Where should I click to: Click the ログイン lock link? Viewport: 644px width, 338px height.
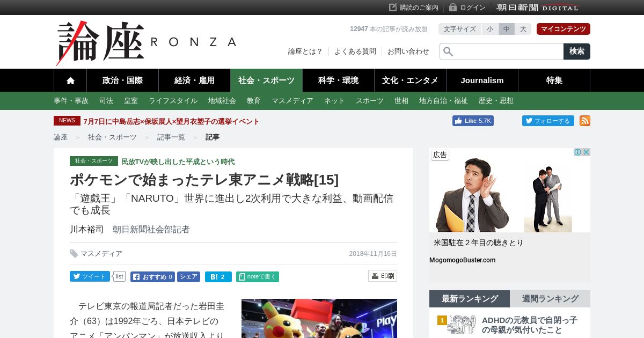pyautogui.click(x=467, y=8)
